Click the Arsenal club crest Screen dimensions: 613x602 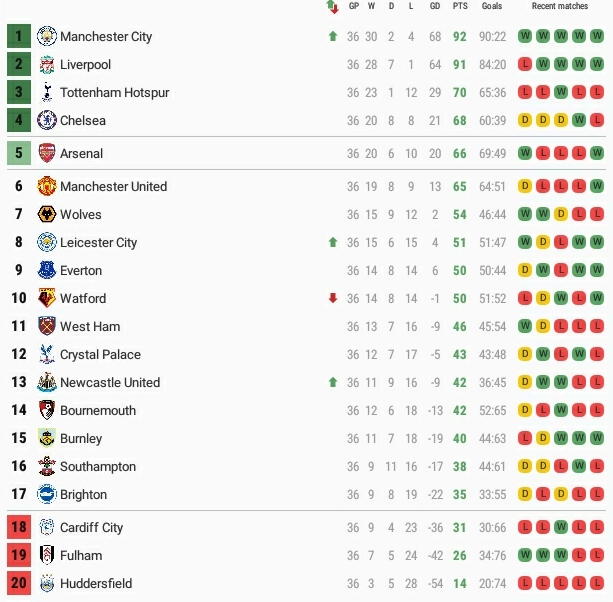pos(47,154)
